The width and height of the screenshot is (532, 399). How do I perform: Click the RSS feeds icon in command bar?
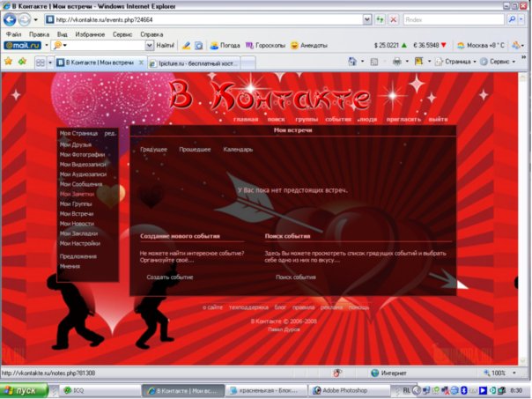click(x=374, y=62)
